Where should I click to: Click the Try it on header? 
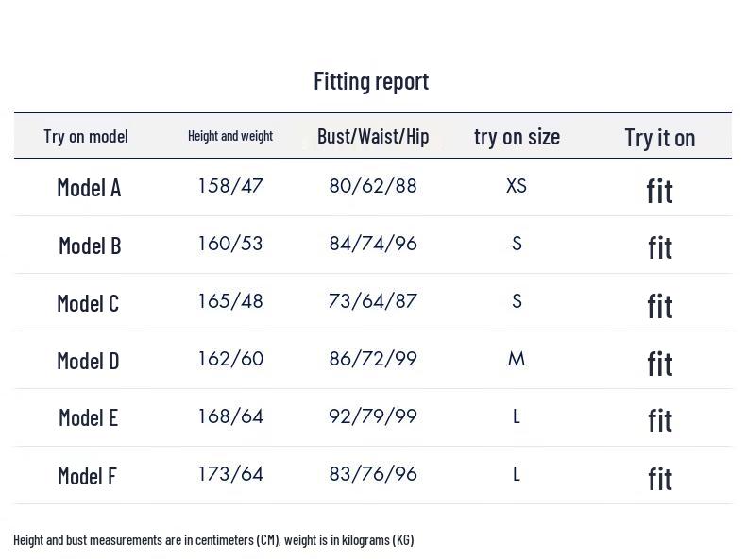pyautogui.click(x=659, y=137)
